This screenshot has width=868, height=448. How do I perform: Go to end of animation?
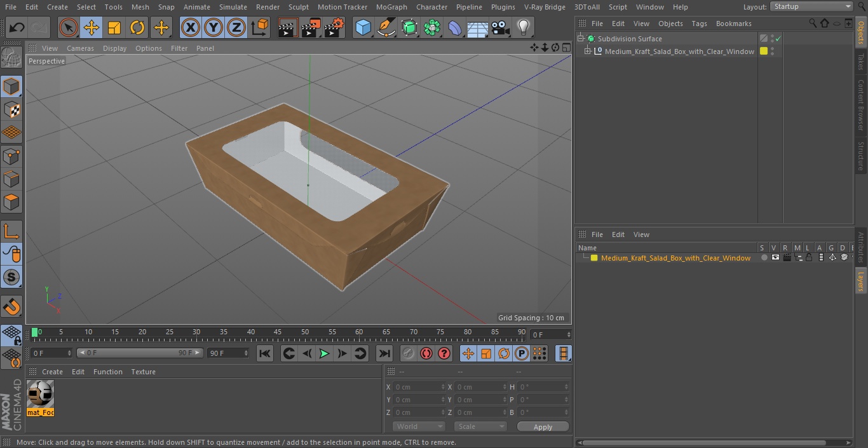(x=384, y=353)
